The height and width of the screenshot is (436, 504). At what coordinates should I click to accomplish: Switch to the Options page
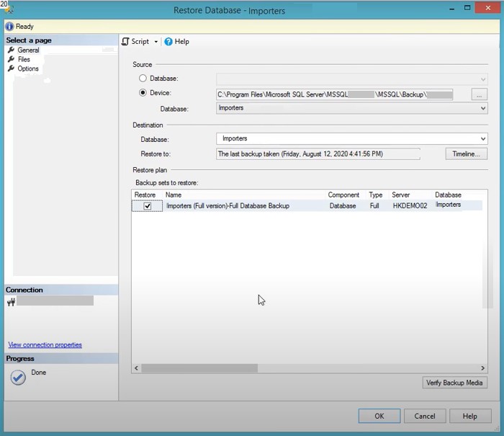[x=28, y=69]
